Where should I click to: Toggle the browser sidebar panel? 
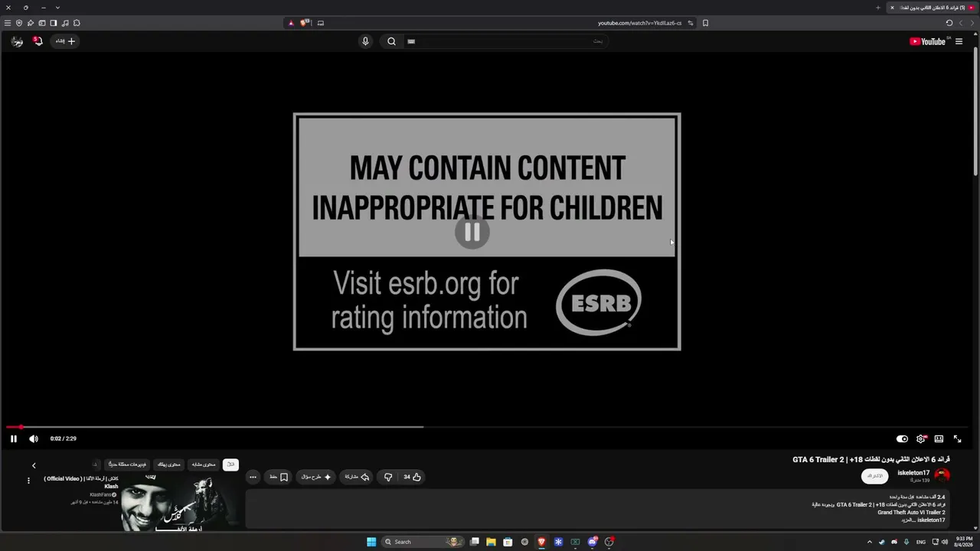(x=54, y=23)
